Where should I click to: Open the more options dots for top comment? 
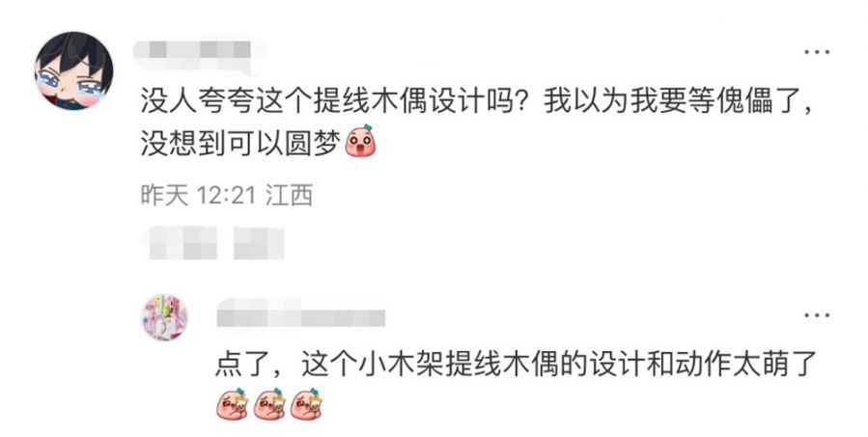[x=817, y=52]
